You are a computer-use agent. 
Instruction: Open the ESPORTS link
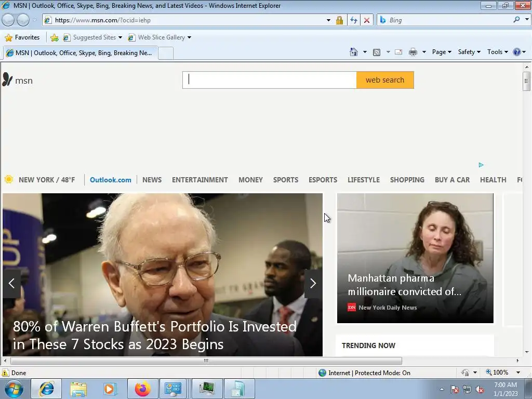[x=323, y=180]
